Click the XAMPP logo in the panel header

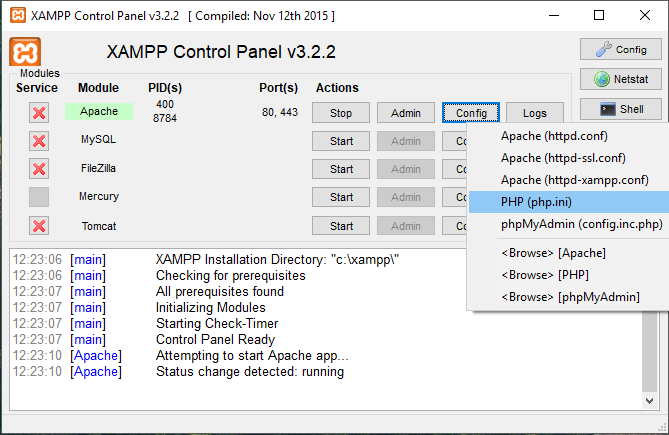25,52
